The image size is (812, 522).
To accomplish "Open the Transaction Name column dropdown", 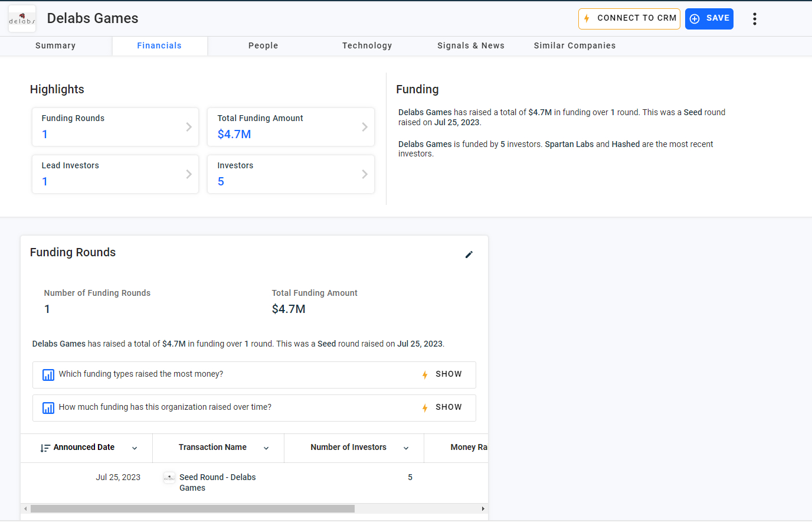I will (266, 448).
